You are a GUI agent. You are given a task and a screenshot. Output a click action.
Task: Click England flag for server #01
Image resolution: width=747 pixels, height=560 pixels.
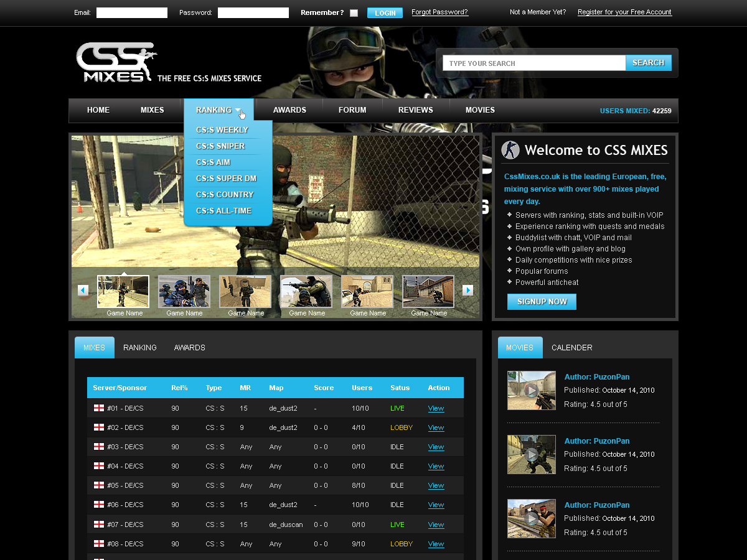pyautogui.click(x=99, y=408)
